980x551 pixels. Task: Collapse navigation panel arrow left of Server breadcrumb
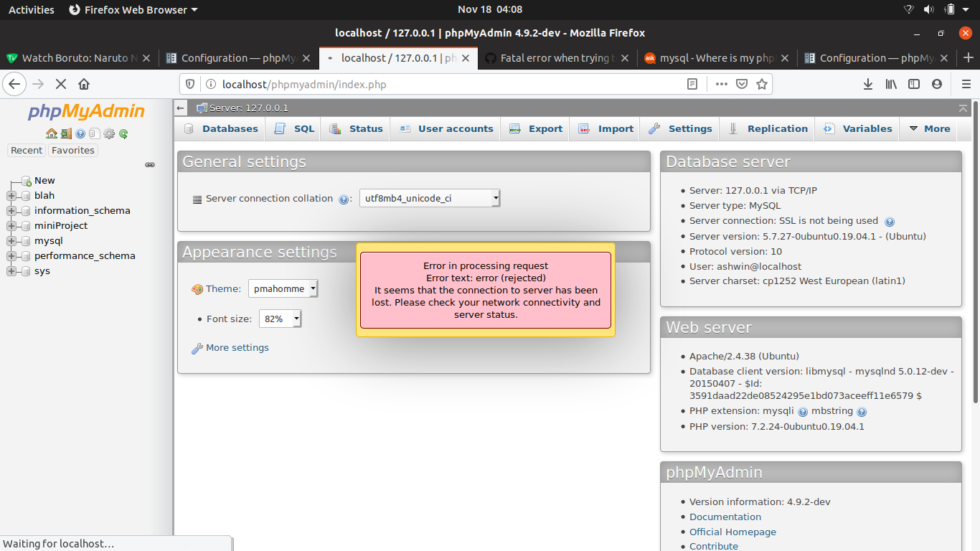tap(181, 108)
